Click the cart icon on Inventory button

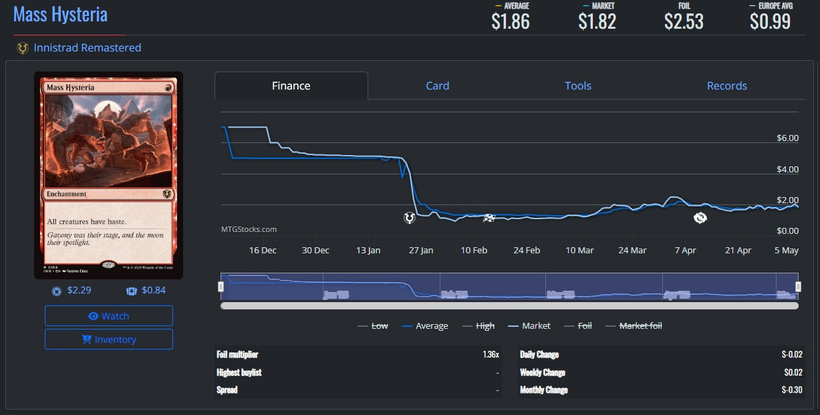[86, 340]
